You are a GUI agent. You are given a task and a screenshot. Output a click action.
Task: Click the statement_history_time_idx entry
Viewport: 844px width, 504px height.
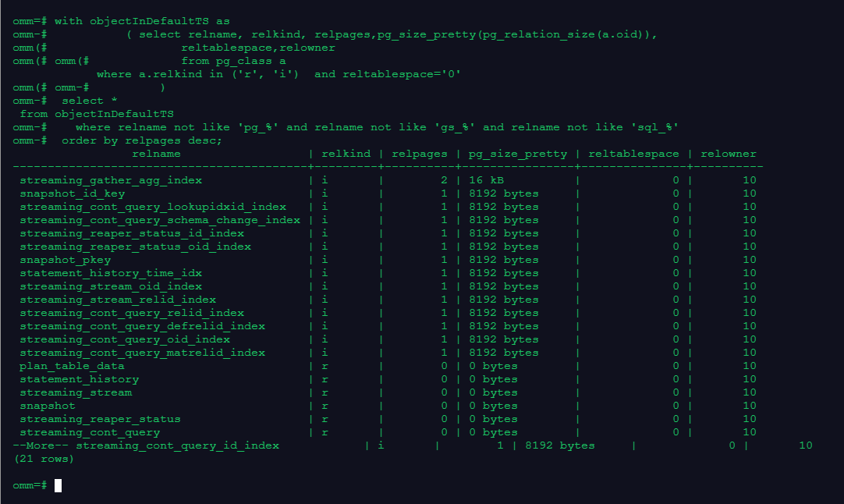click(111, 273)
